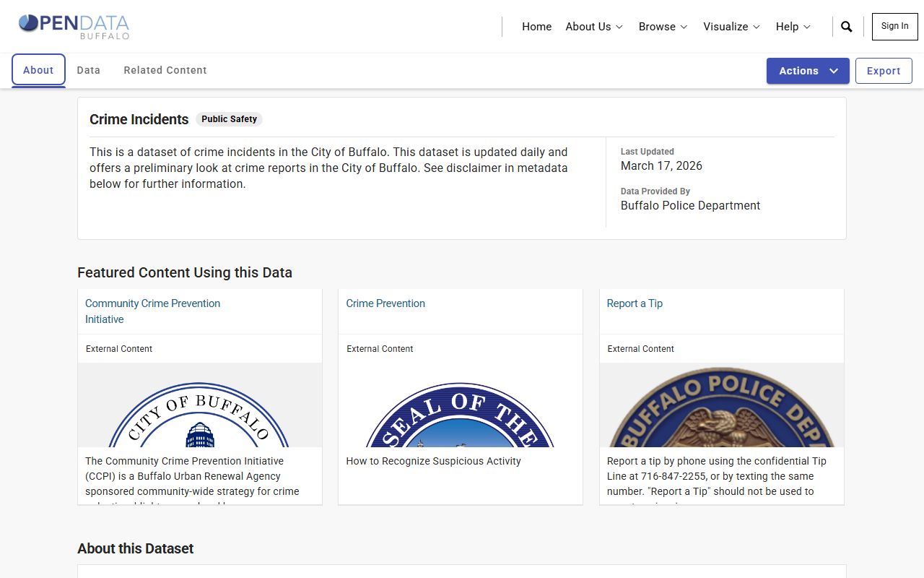Click the About this Dataset heading

pos(135,548)
